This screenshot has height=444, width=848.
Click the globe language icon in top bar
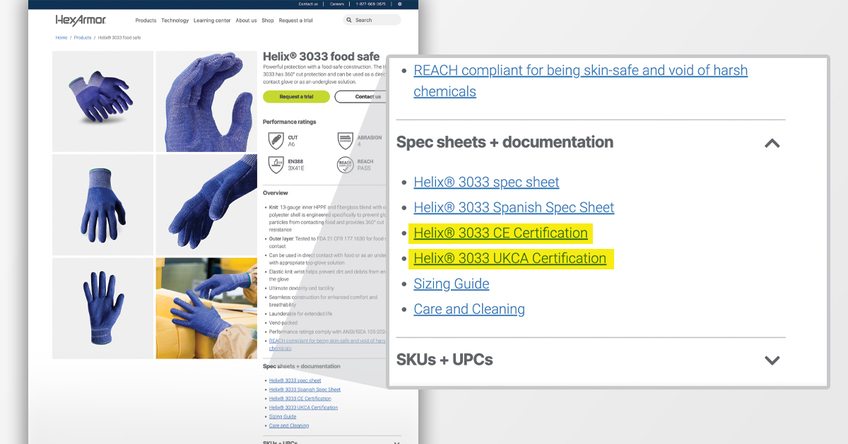400,4
